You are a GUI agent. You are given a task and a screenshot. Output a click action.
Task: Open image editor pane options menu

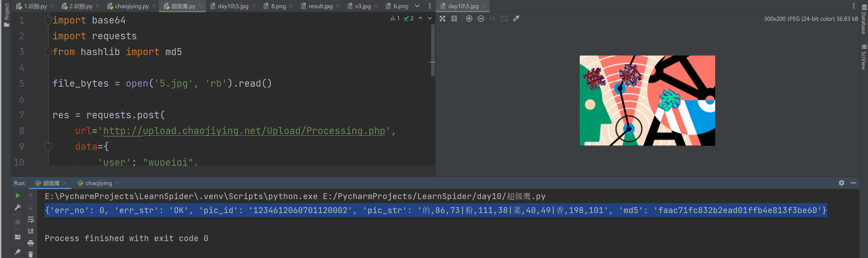click(854, 6)
